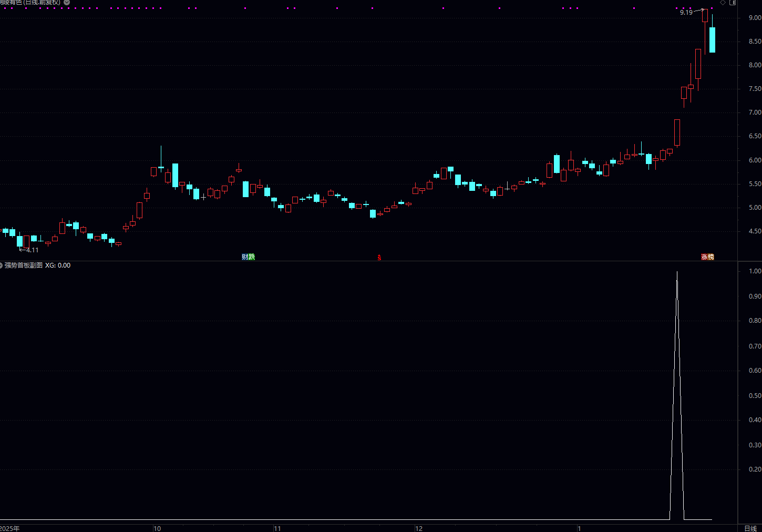The height and width of the screenshot is (532, 762).
Task: Click the 2025年 date axis label
Action: tap(10, 528)
